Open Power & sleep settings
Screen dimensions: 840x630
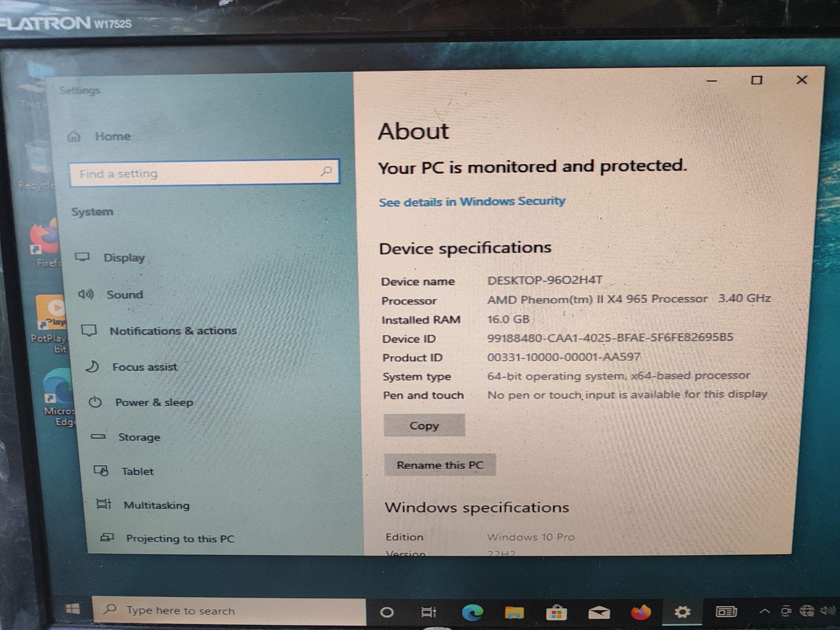click(154, 403)
